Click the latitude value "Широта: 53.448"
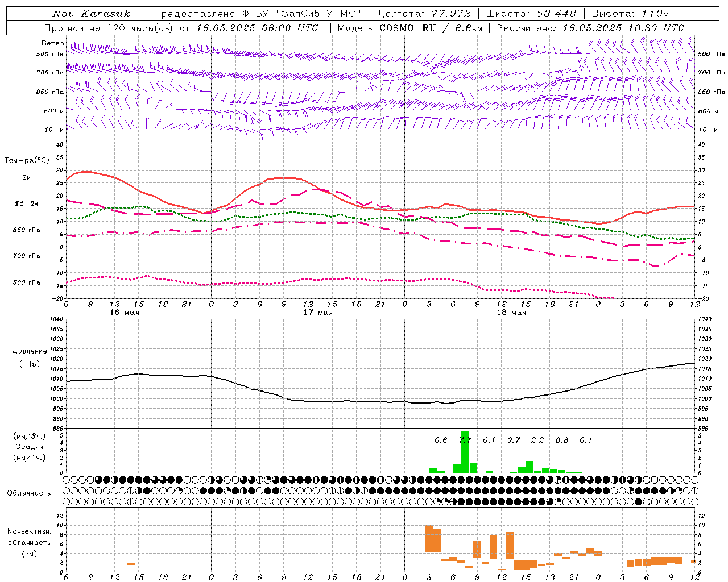 click(530, 14)
